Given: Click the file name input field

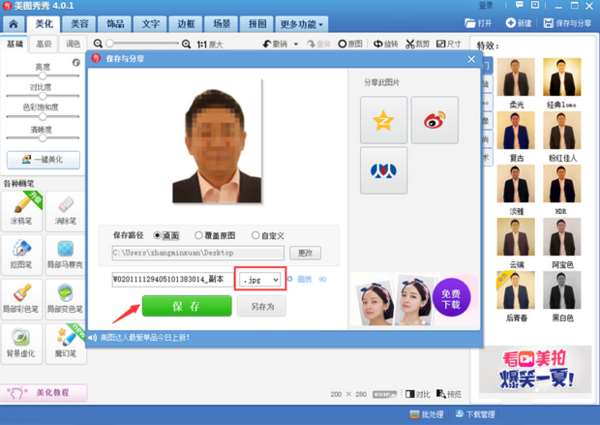Looking at the screenshot, I should point(173,280).
